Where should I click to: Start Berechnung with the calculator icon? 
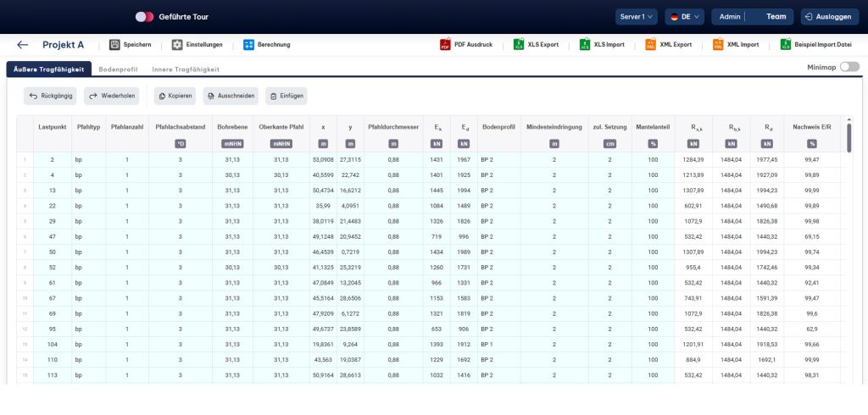click(x=249, y=45)
